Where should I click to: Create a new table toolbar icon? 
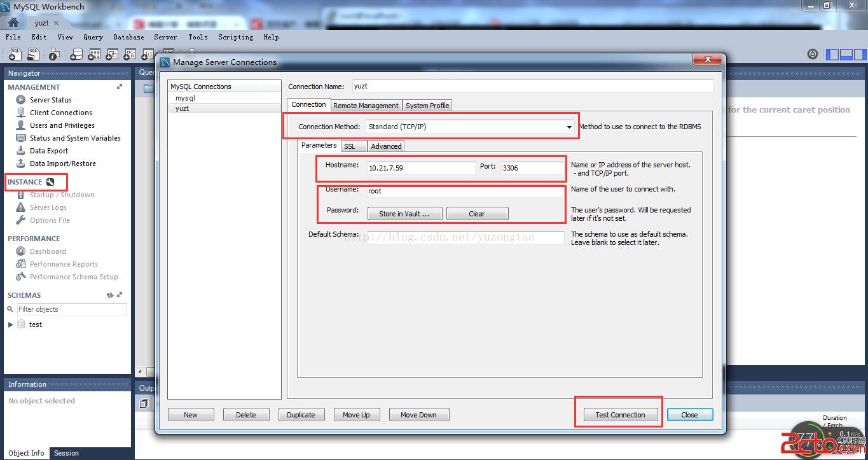(94, 55)
